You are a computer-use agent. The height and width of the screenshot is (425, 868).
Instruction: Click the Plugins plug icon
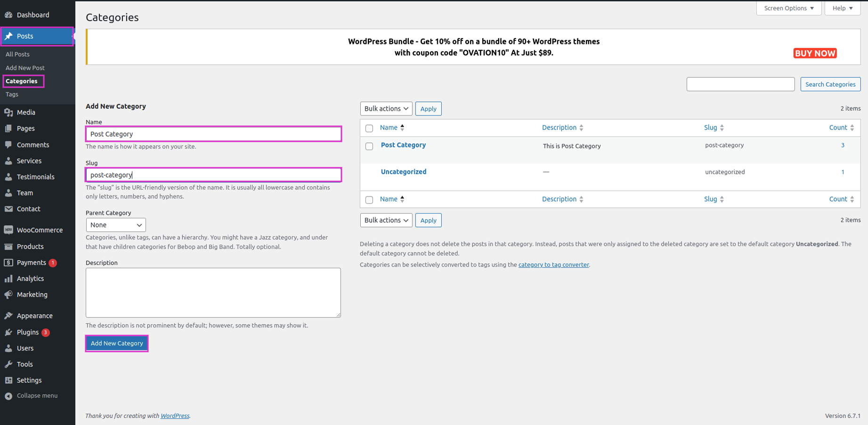pos(8,333)
